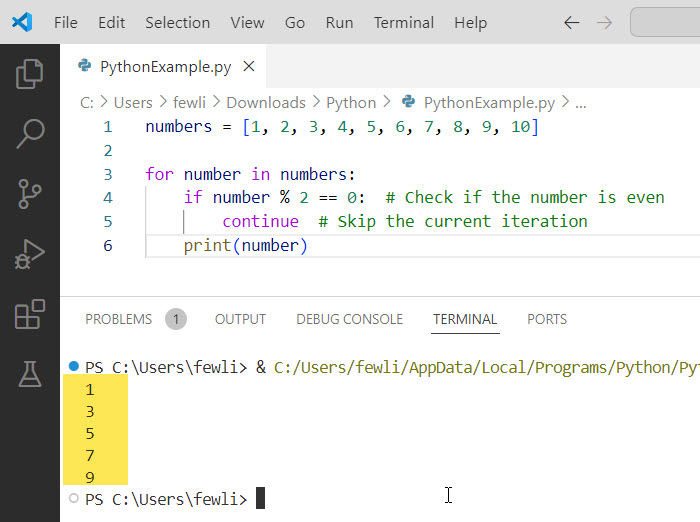Select the TERMINAL panel tab

coord(465,319)
